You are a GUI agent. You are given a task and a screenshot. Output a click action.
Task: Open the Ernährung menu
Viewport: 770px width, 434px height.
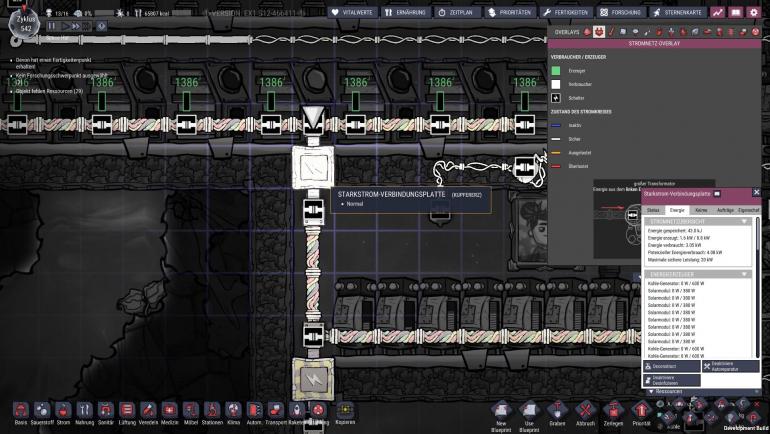[406, 12]
